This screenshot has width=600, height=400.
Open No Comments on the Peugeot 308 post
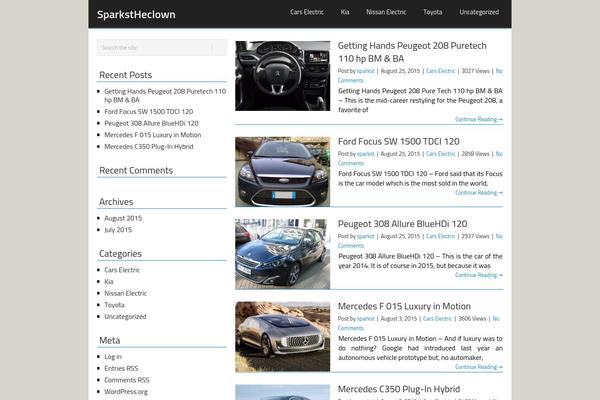(x=351, y=246)
